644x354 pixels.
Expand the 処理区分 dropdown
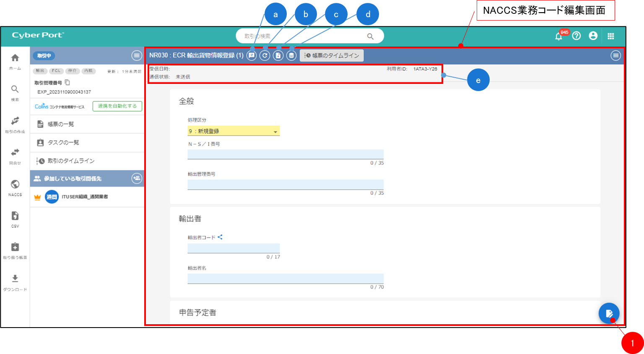[234, 131]
